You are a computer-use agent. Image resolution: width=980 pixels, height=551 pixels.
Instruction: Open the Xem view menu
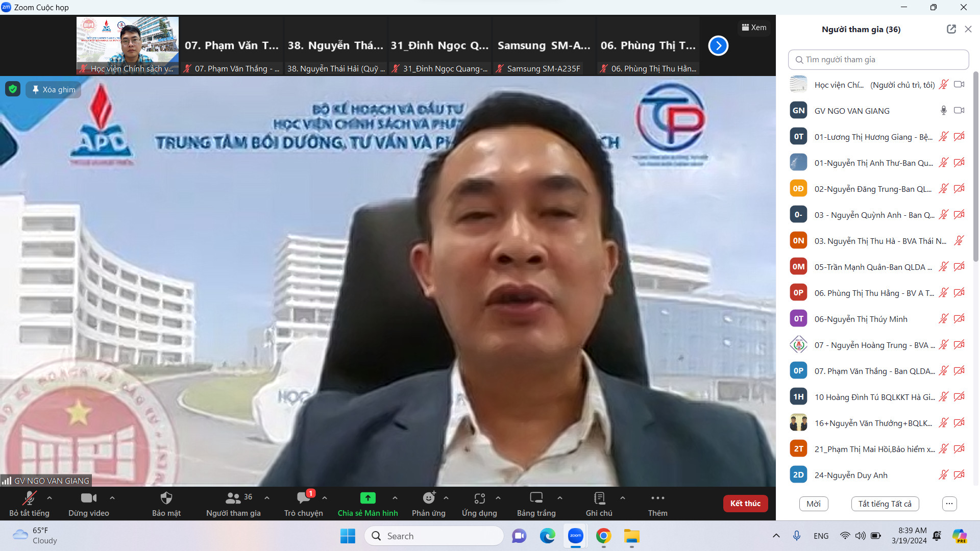754,28
